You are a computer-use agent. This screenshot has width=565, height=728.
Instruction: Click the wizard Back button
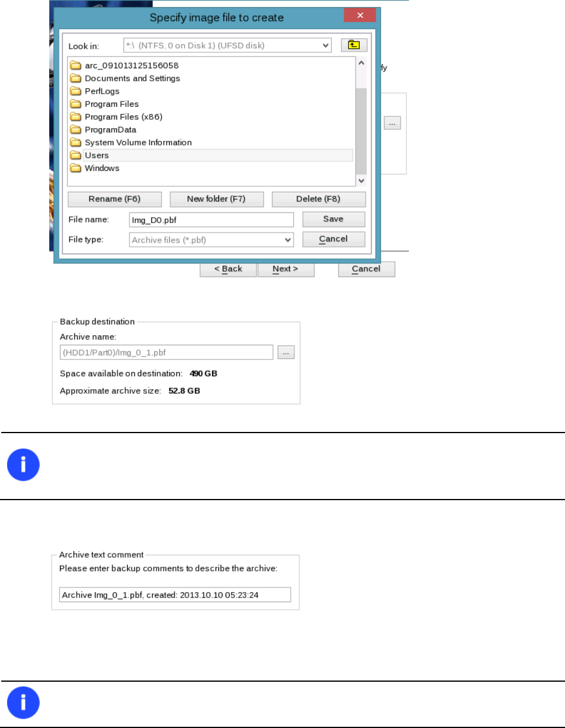228,269
